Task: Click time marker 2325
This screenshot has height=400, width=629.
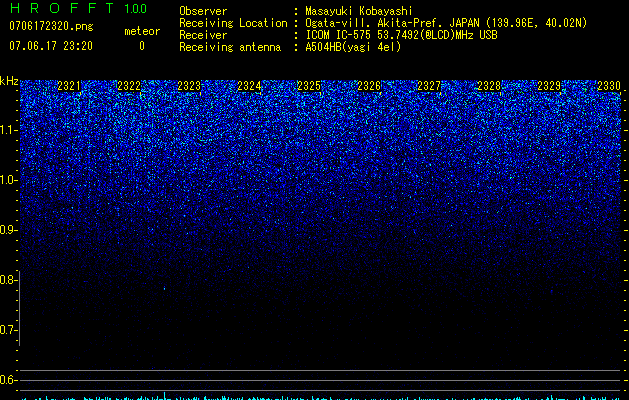Action: [309, 86]
